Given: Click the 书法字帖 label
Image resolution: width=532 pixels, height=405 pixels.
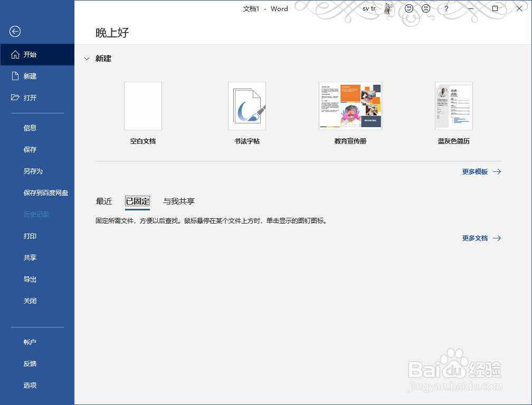Looking at the screenshot, I should (247, 141).
